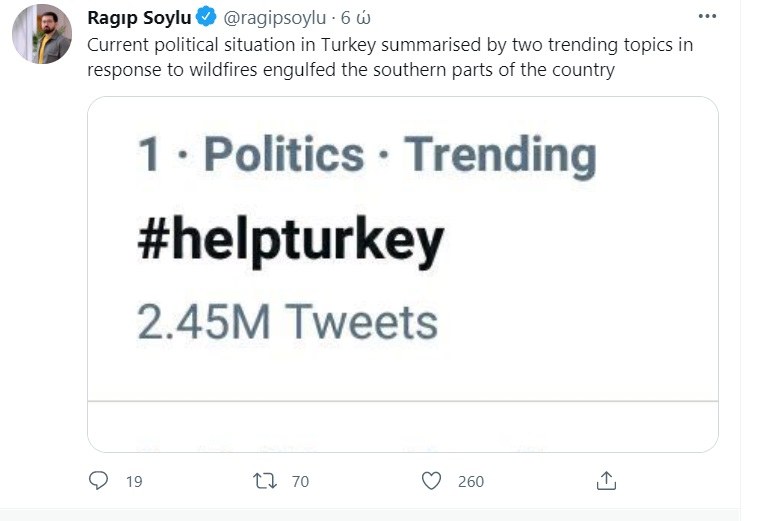Like the tweet with heart icon
This screenshot has width=770, height=521.
[431, 481]
